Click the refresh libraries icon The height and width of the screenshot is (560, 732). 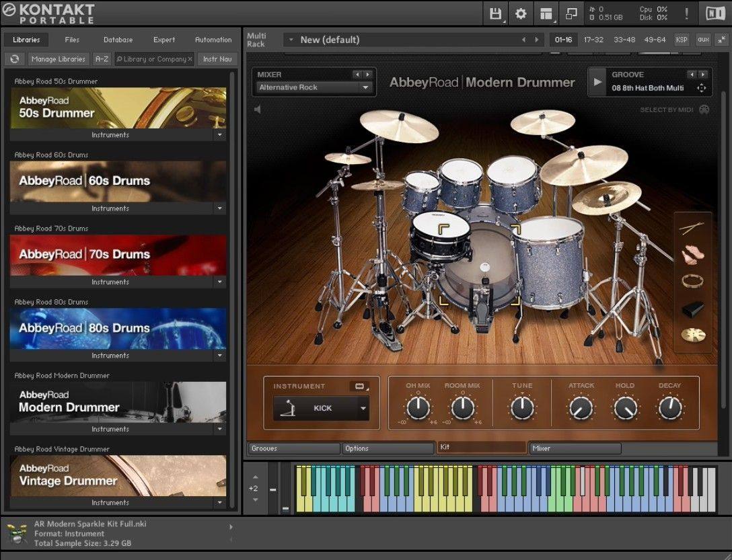coord(14,59)
